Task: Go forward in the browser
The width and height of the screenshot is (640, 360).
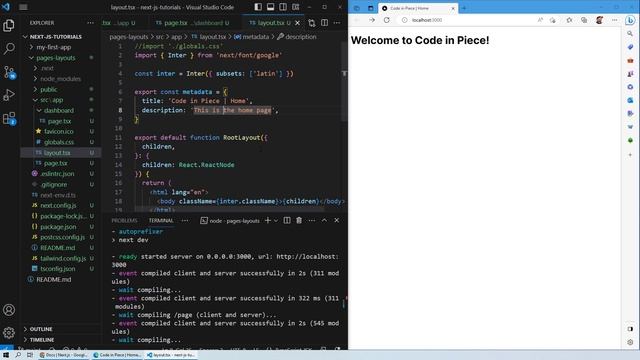Action: (372, 20)
